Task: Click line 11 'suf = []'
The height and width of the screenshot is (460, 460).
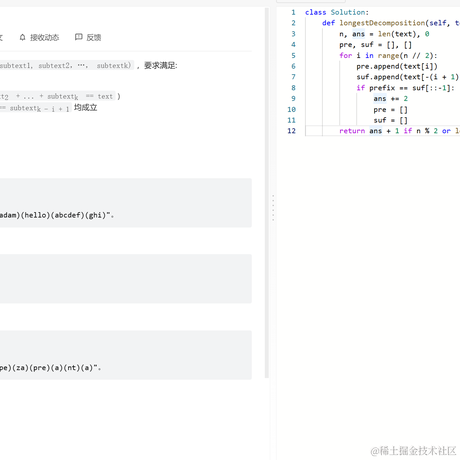Action: [x=390, y=120]
